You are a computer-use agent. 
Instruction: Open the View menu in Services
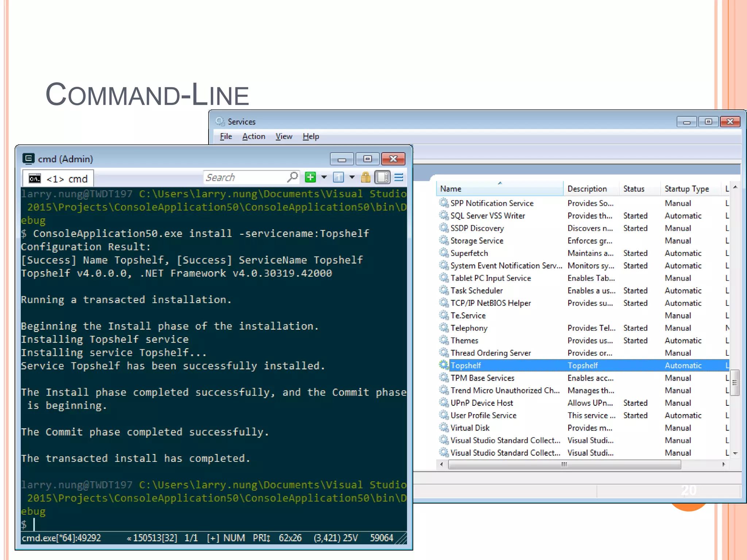click(x=284, y=136)
